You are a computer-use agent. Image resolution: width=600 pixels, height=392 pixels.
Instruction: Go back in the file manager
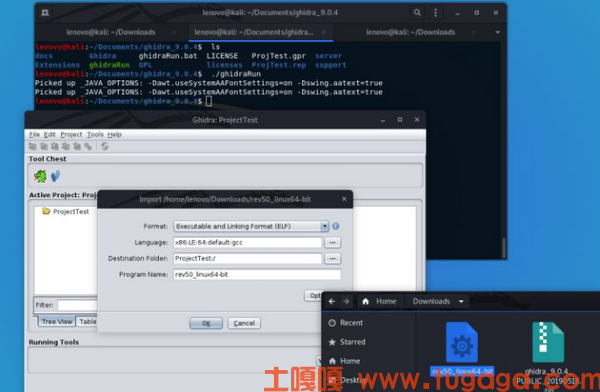(x=332, y=302)
